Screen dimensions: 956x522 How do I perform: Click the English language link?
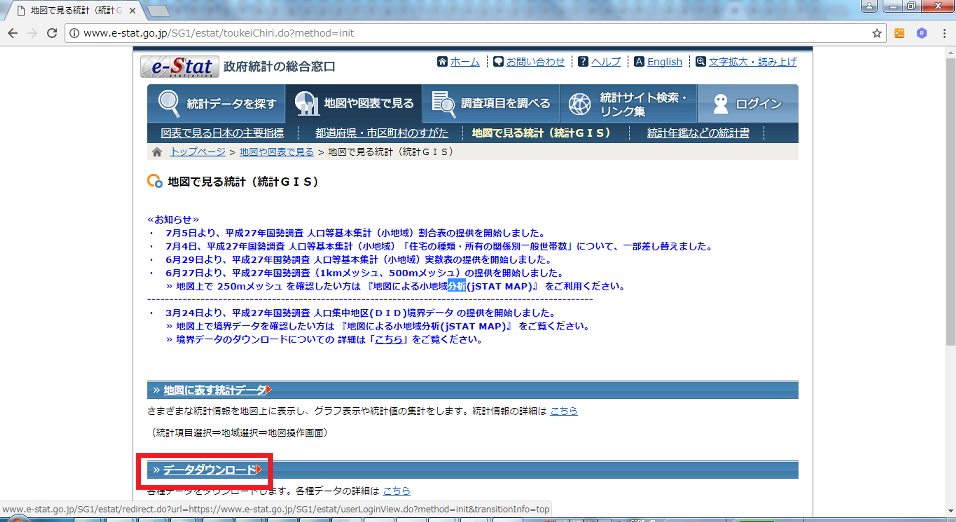pyautogui.click(x=664, y=62)
